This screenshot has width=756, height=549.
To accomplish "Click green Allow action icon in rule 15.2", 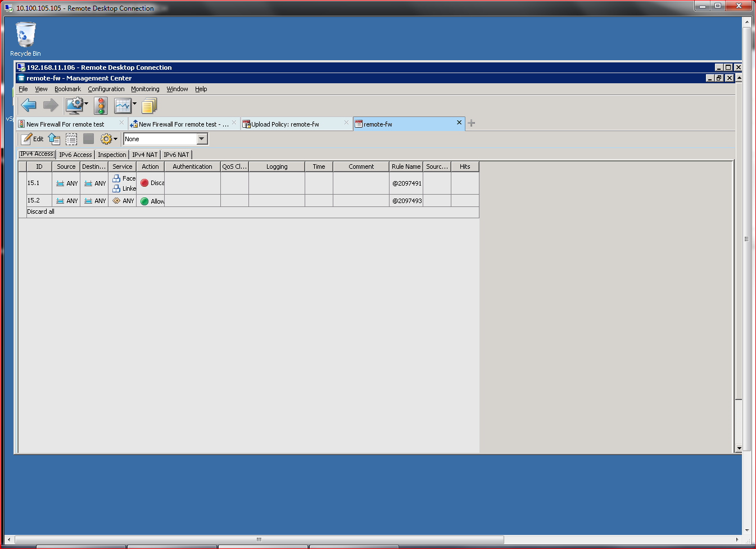I will tap(144, 201).
